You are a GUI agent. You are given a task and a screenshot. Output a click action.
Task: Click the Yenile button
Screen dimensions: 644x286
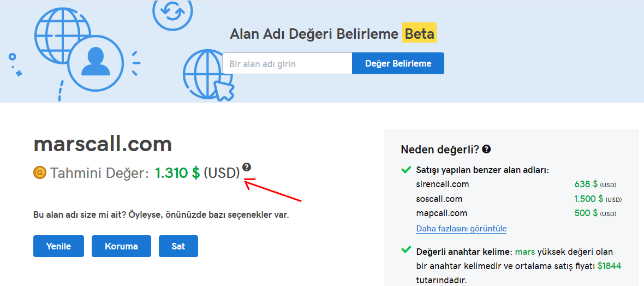(x=59, y=246)
